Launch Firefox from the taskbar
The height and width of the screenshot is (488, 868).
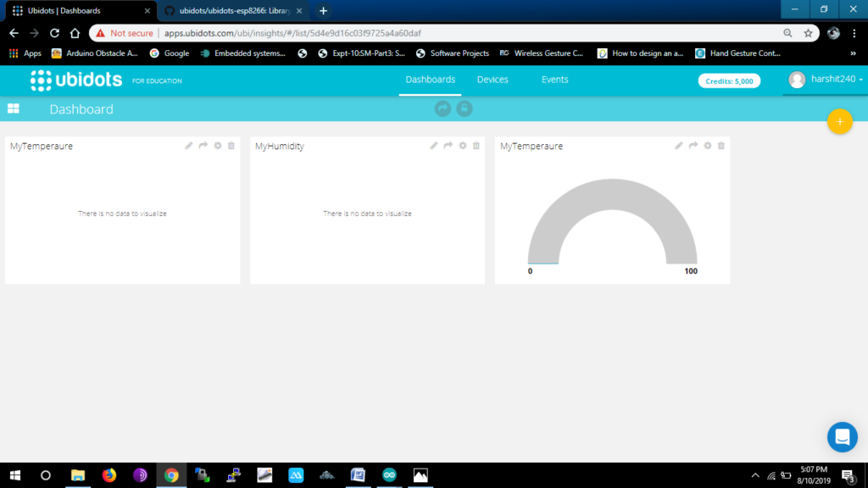coord(109,475)
